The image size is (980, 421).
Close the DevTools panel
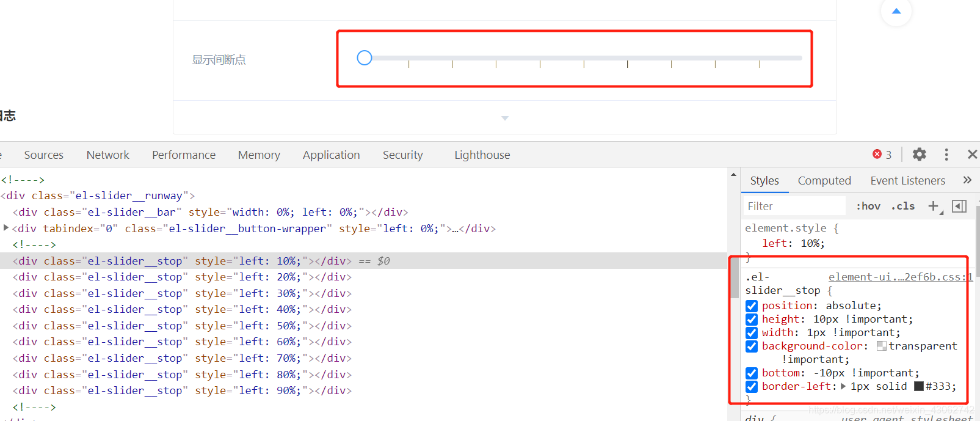pyautogui.click(x=972, y=155)
